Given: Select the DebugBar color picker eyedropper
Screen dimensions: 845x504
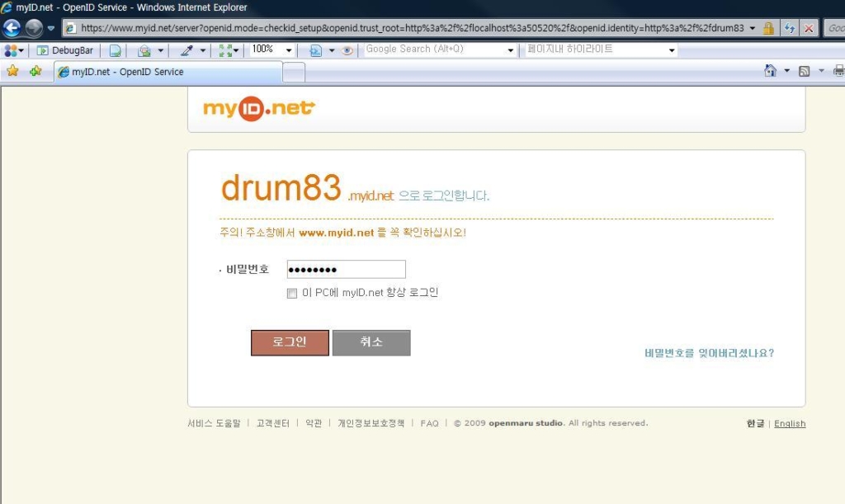Looking at the screenshot, I should [186, 50].
